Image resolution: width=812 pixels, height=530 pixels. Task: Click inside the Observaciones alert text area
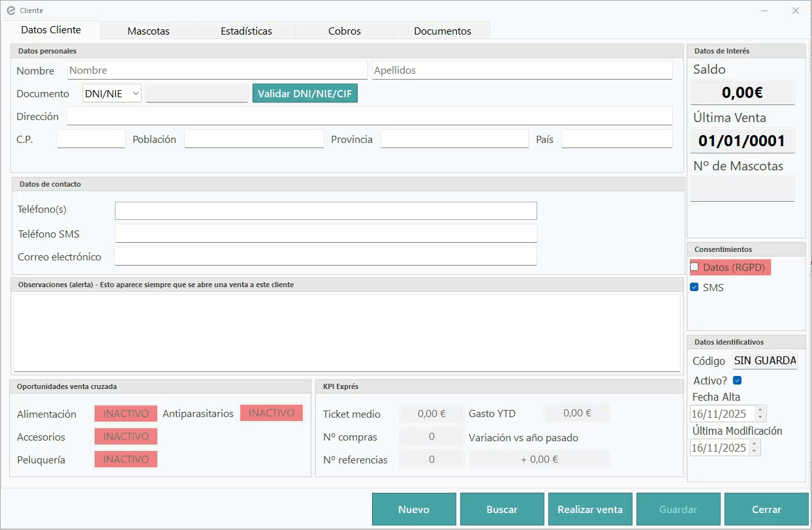pos(346,333)
